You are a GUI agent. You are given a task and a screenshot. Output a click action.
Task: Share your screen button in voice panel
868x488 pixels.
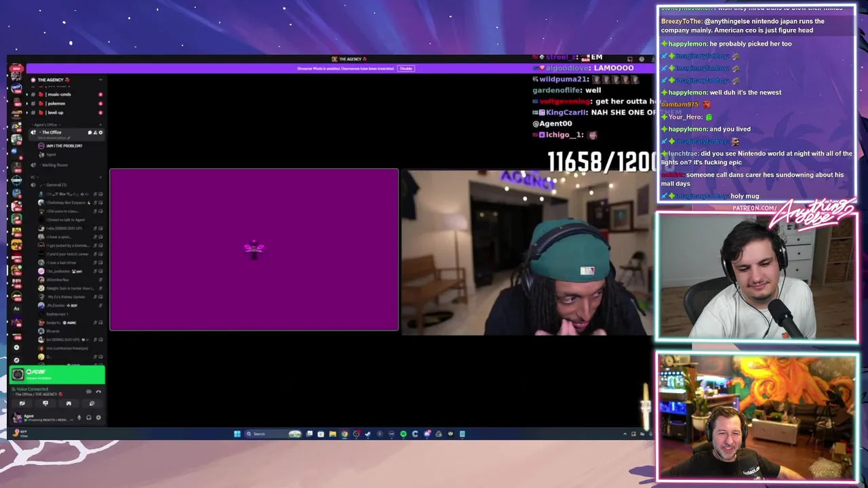[x=45, y=403]
